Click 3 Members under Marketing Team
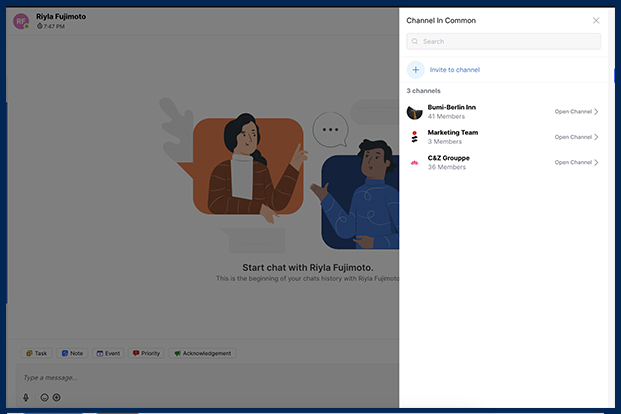The width and height of the screenshot is (621, 414). [x=445, y=142]
